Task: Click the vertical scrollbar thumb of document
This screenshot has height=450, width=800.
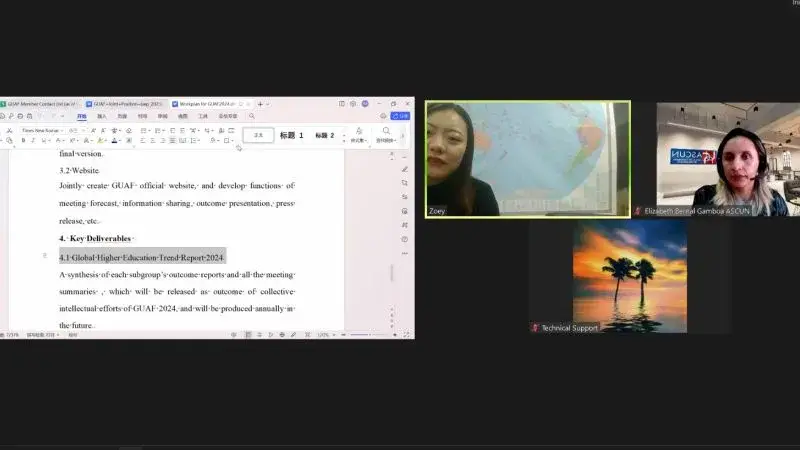Action: [392, 272]
